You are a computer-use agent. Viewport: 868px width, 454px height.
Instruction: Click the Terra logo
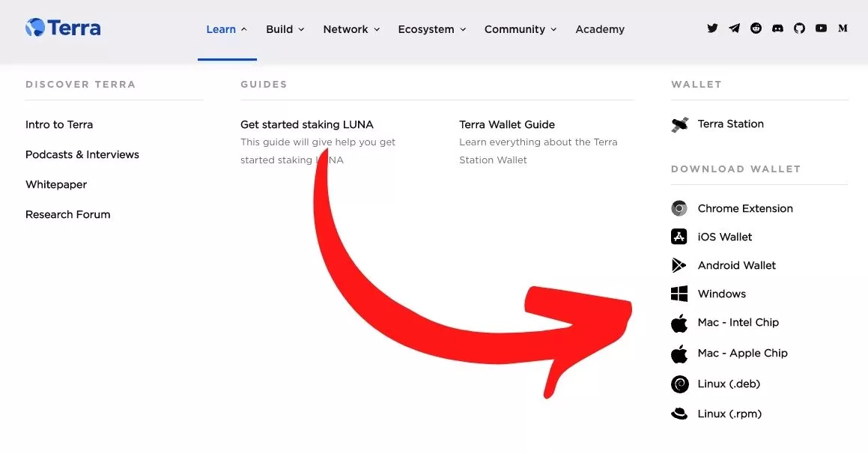[63, 28]
